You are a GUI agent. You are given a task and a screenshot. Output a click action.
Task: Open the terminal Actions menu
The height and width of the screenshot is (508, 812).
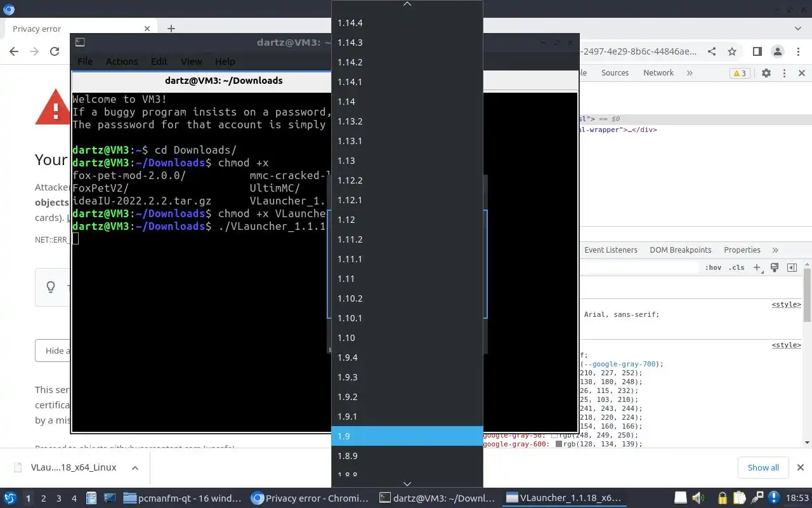point(122,62)
